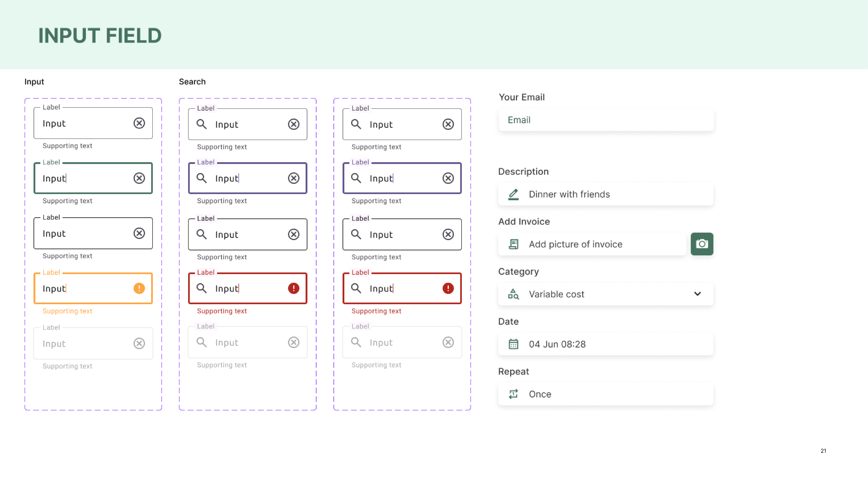Click the Once repeat field
868x488 pixels.
pyautogui.click(x=606, y=394)
